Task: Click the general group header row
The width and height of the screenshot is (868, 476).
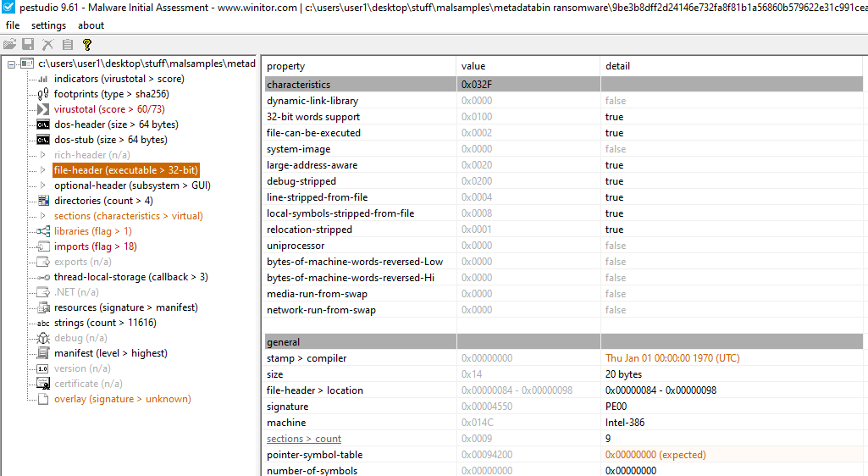Action: point(563,342)
